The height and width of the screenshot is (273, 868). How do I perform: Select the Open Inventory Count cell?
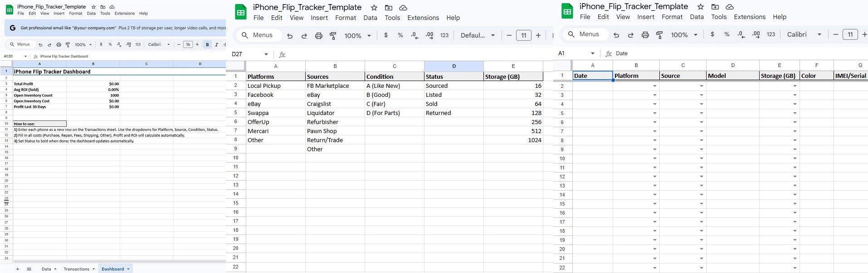pos(39,95)
